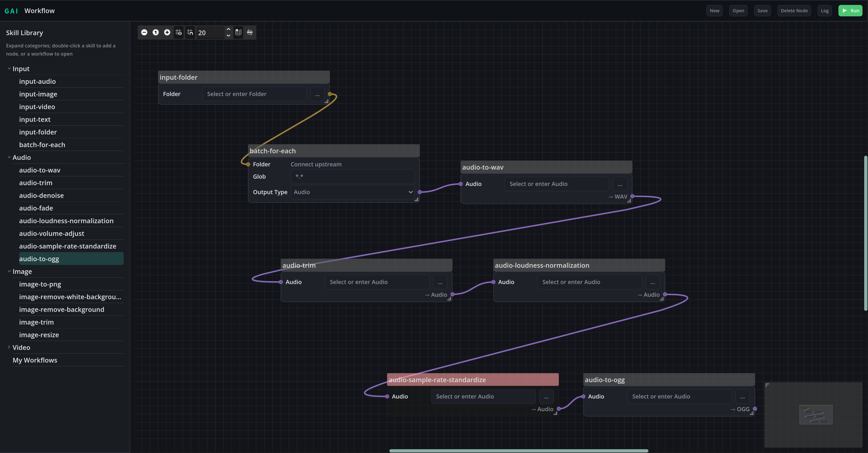Reset canvas zoom to 1:1
The height and width of the screenshot is (453, 868).
[x=156, y=32]
